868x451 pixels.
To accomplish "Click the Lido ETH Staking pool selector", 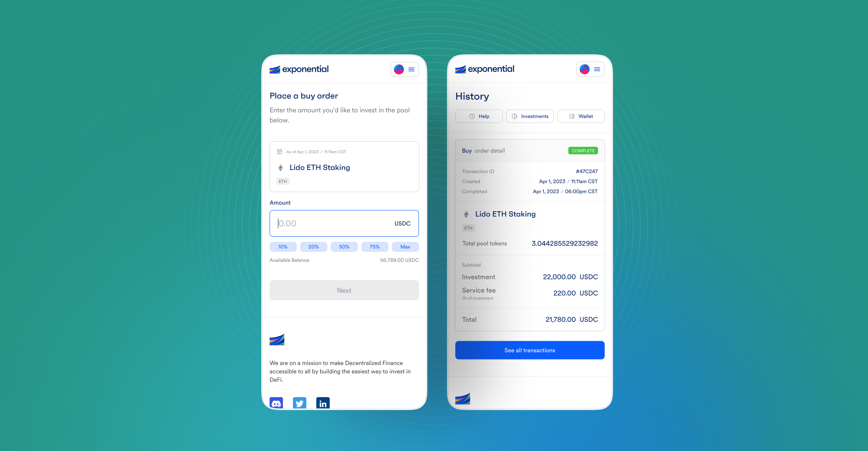I will [343, 167].
